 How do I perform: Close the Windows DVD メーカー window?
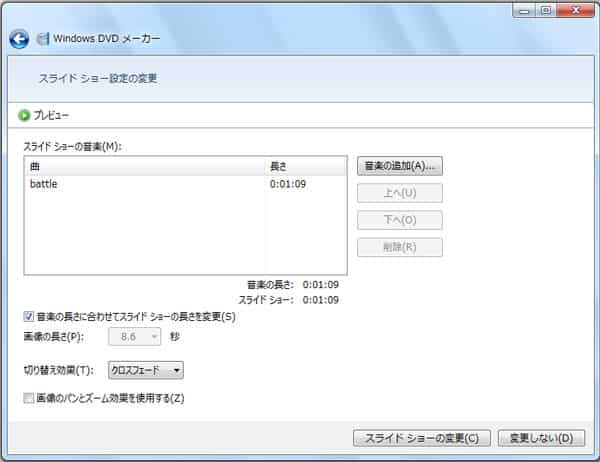click(576, 11)
